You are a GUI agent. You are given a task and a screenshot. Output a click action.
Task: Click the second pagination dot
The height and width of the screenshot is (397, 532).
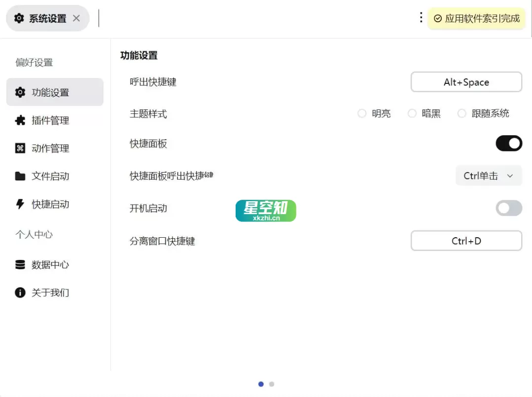tap(272, 384)
